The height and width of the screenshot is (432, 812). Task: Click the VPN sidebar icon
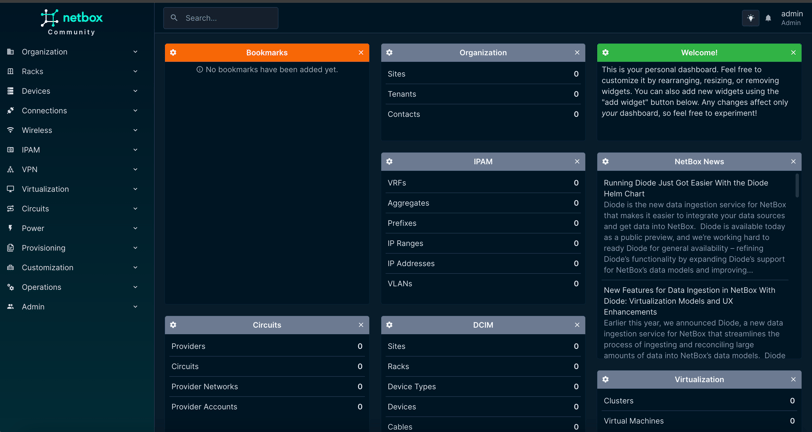click(x=10, y=169)
